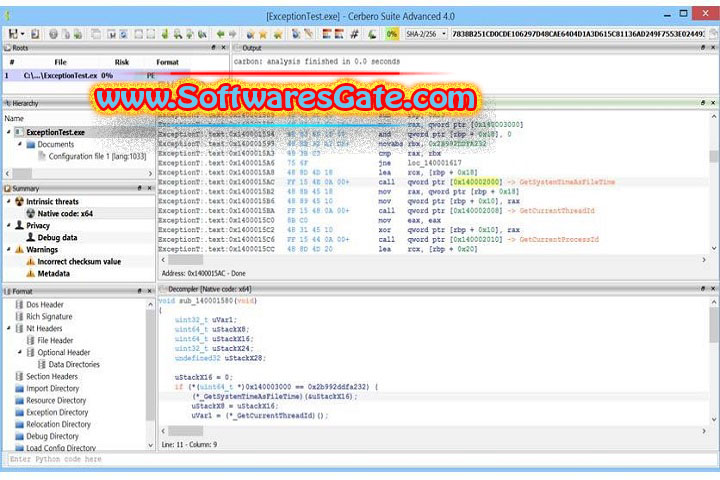Click the star icon with green badge
Screen dimensions: 720x480
tap(278, 34)
